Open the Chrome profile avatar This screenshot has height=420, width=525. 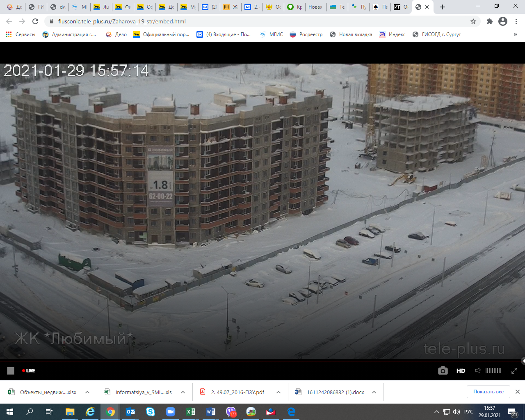503,21
